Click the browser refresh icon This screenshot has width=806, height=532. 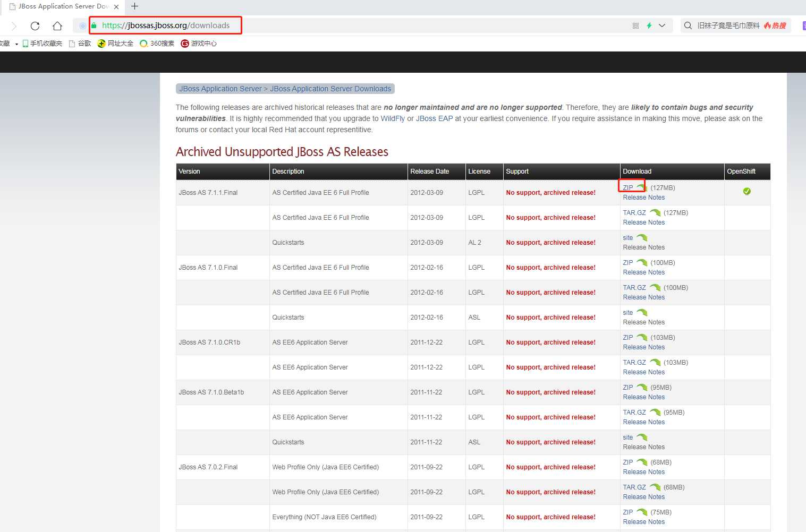[x=35, y=25]
